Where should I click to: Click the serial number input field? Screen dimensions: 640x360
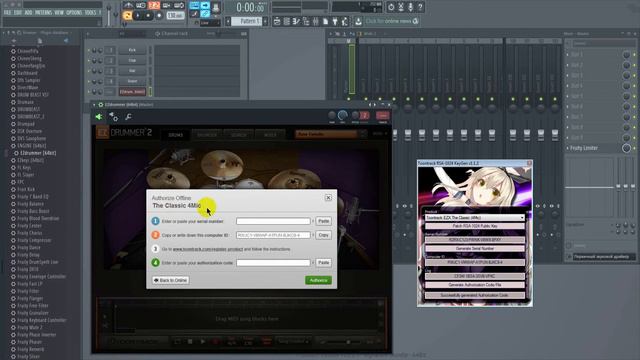click(273, 221)
